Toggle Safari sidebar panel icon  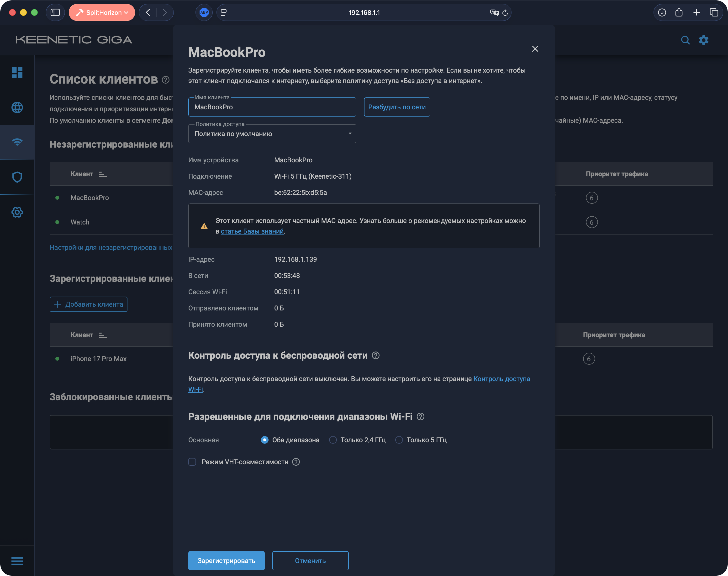(55, 12)
